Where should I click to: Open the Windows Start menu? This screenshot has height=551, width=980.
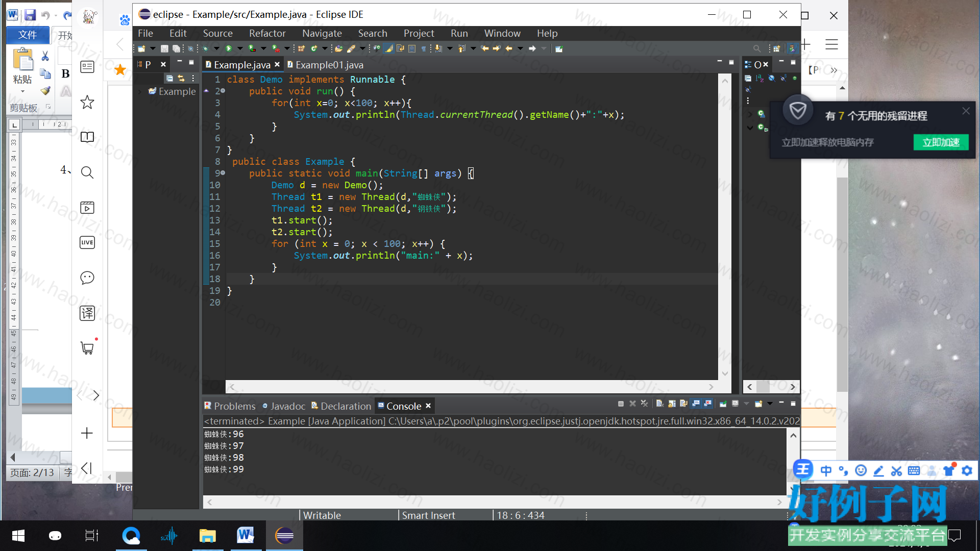coord(18,536)
